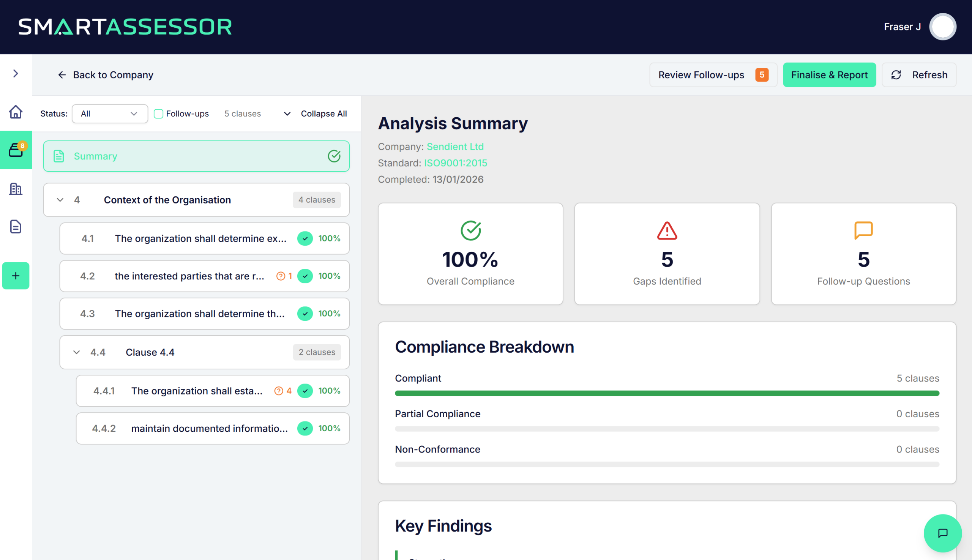Click the Compliant green progress bar
The width and height of the screenshot is (972, 560).
point(667,393)
